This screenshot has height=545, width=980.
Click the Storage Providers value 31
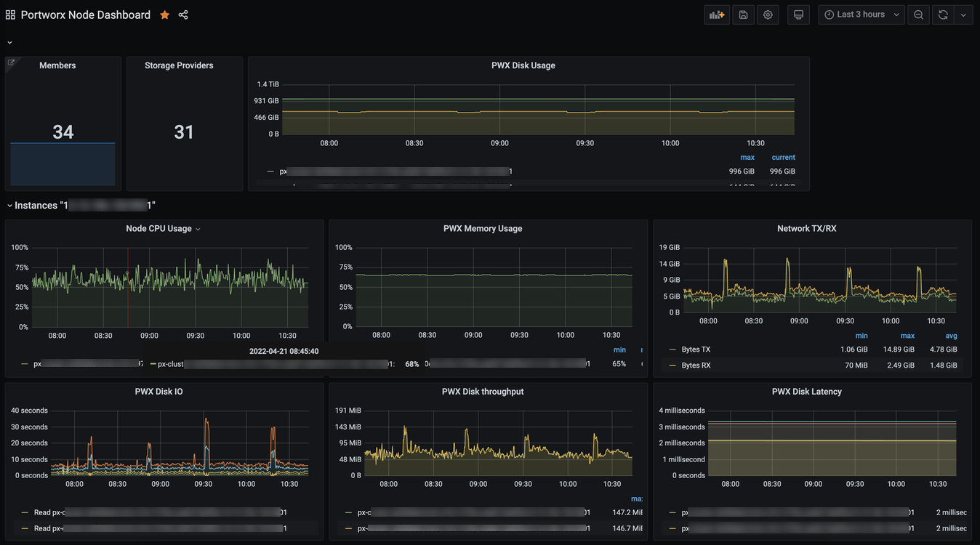(184, 132)
